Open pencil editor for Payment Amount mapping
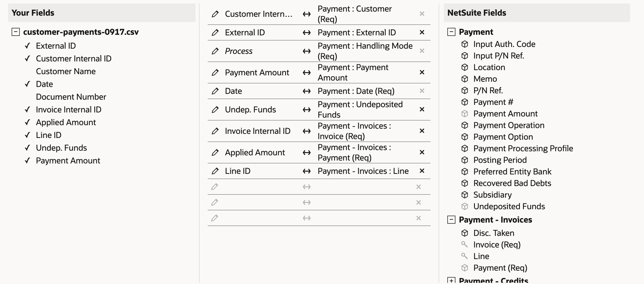644x284 pixels. click(215, 72)
